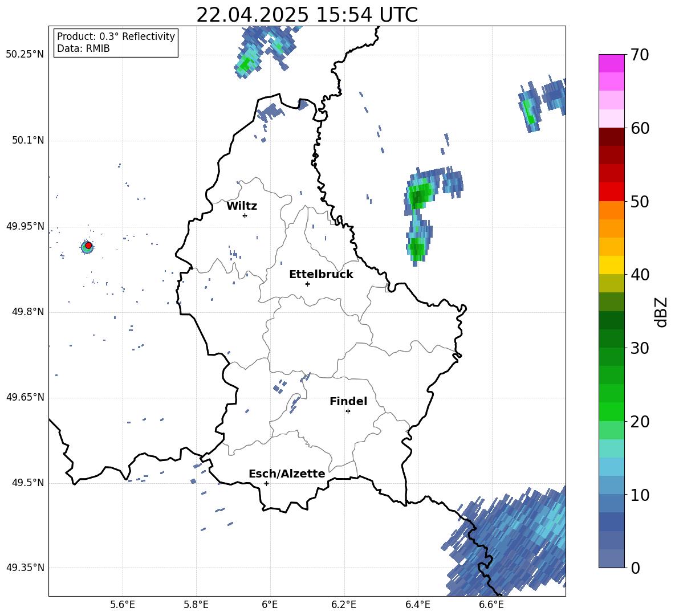Click the colorbar tick value 10
Viewport: 675px width, 616px height.
tap(640, 495)
